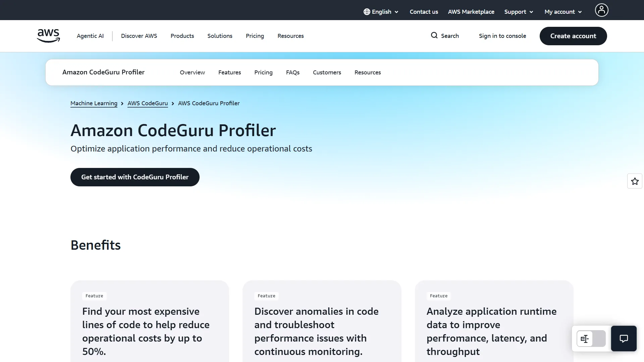Click the AWS CodeGuru Profiler breadcrumb text

coord(209,103)
